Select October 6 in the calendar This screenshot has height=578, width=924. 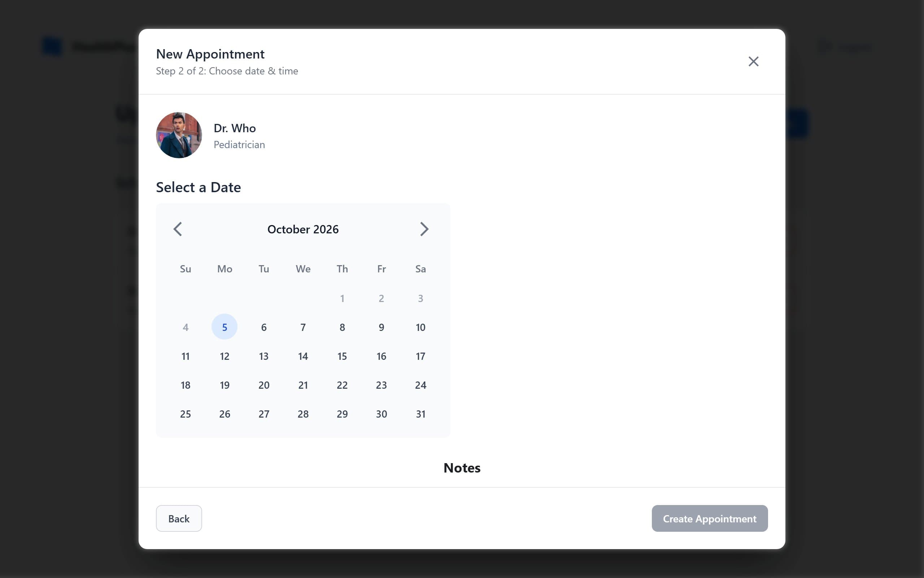[264, 327]
